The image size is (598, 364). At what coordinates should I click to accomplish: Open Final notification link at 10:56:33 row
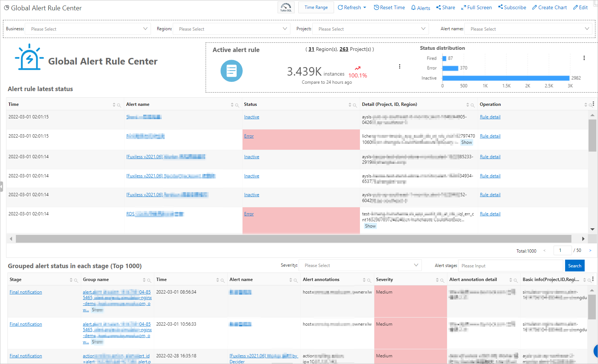tap(26, 324)
